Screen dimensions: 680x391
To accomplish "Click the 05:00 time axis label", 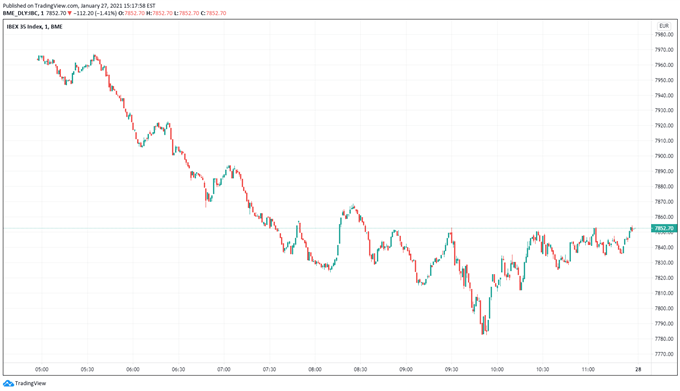I will point(42,369).
